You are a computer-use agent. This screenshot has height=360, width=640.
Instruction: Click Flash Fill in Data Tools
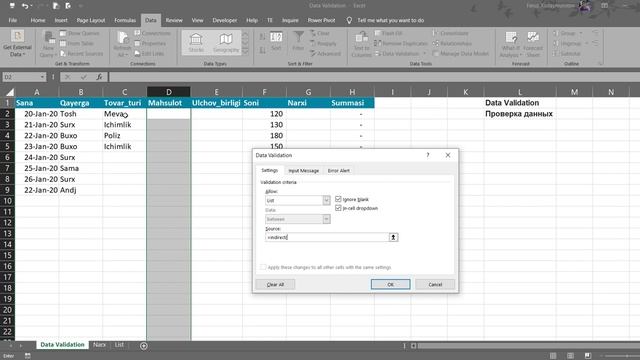pos(389,33)
